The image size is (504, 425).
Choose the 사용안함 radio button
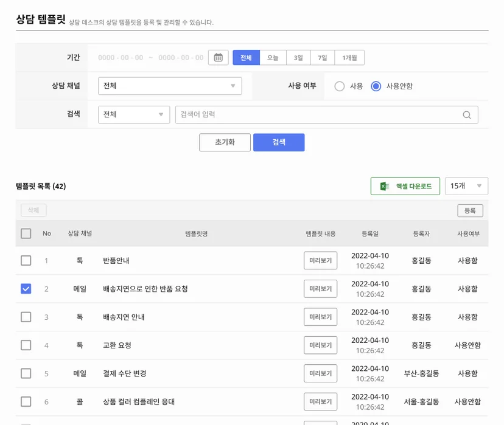pos(376,86)
